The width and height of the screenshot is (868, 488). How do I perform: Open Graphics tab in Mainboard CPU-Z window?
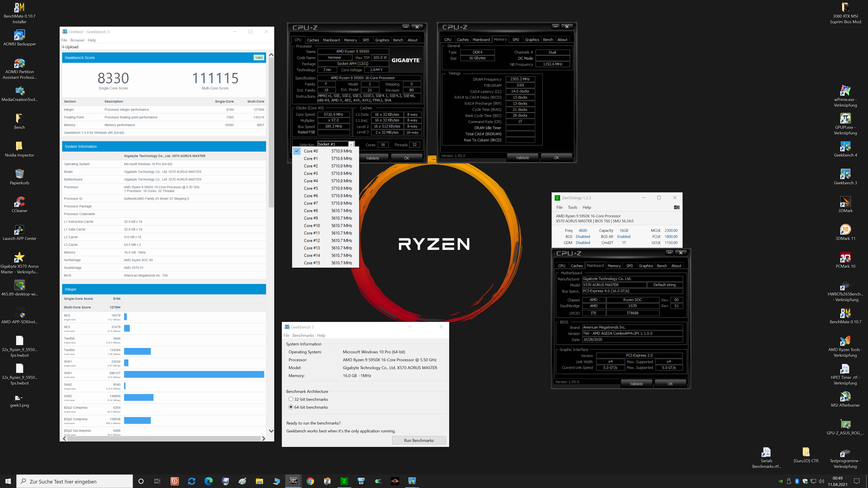[x=646, y=266]
